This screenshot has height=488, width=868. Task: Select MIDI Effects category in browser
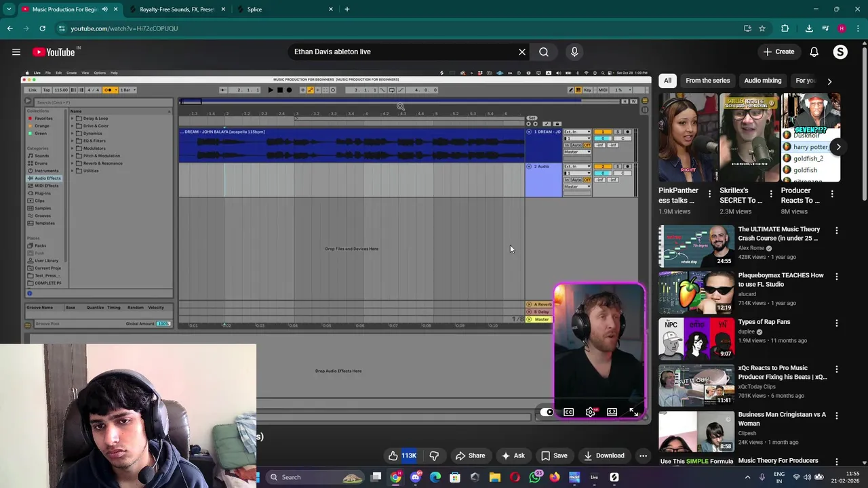coord(46,186)
